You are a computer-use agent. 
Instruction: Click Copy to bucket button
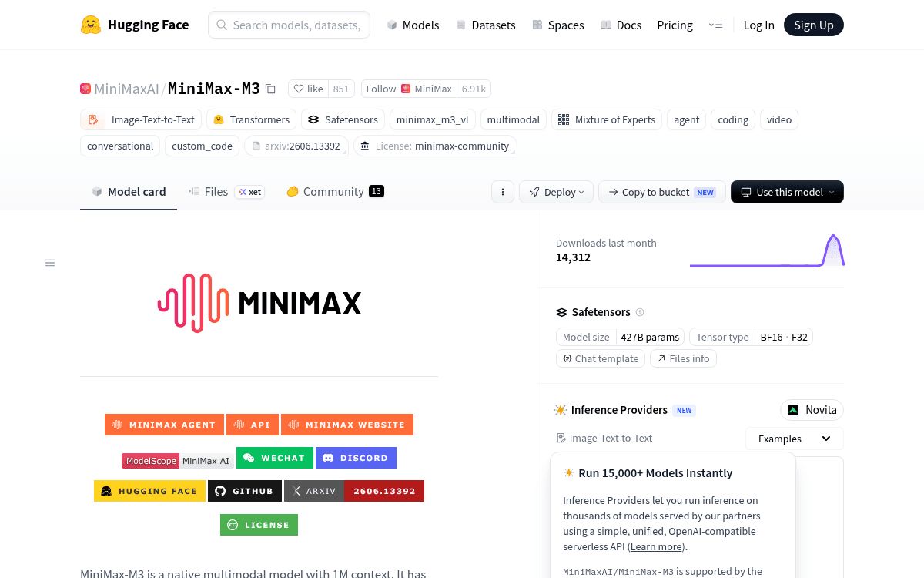pyautogui.click(x=662, y=192)
